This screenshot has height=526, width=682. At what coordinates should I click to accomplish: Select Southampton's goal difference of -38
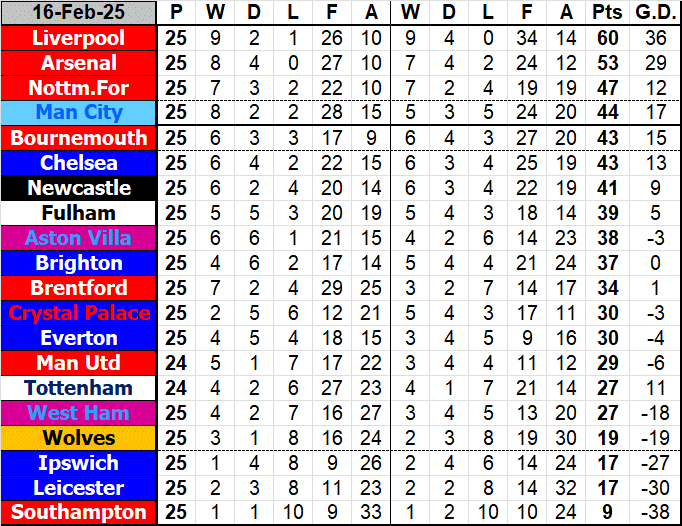(x=655, y=513)
